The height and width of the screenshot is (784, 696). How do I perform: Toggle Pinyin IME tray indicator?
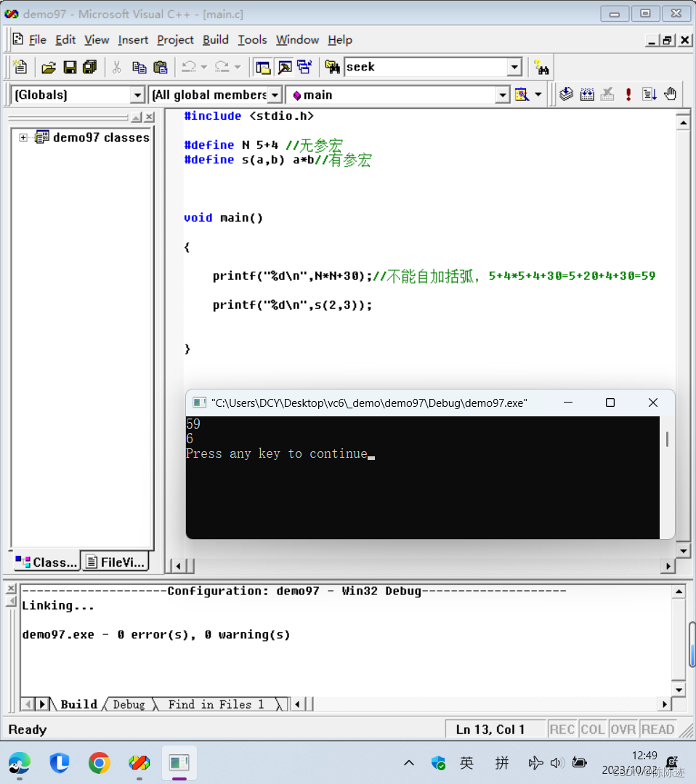click(x=501, y=763)
